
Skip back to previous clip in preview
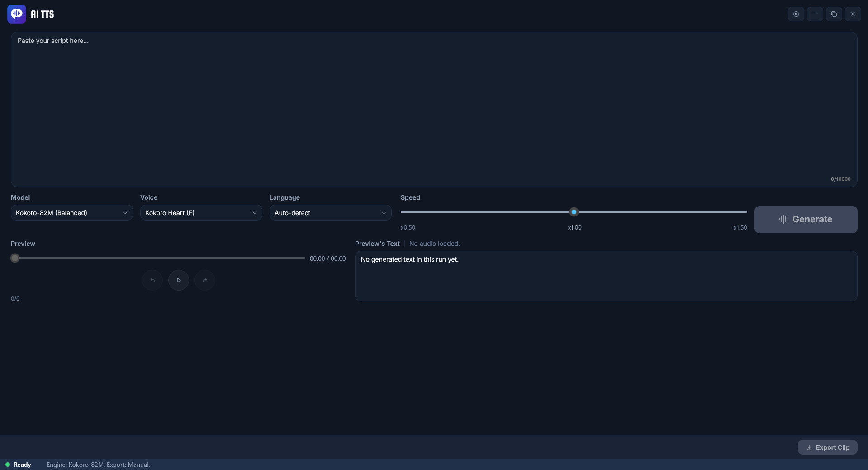coord(152,280)
